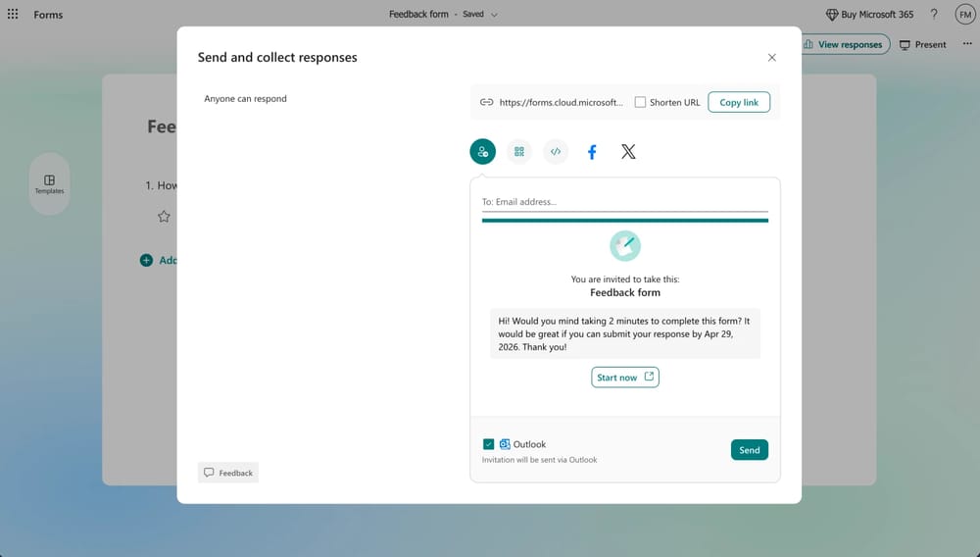Click the link icon beside the form URL
Image resolution: width=980 pixels, height=557 pixels.
486,102
